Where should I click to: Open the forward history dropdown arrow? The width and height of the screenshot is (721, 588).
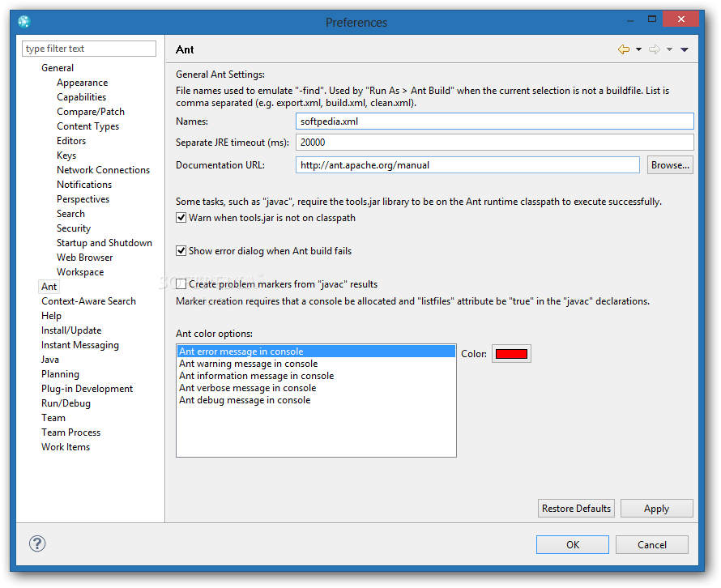click(x=669, y=49)
